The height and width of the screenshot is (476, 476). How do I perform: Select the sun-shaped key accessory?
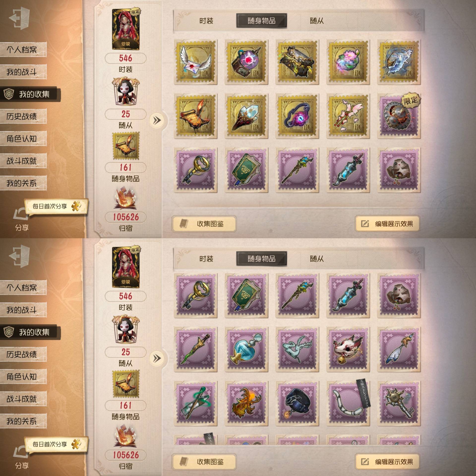[x=399, y=404]
